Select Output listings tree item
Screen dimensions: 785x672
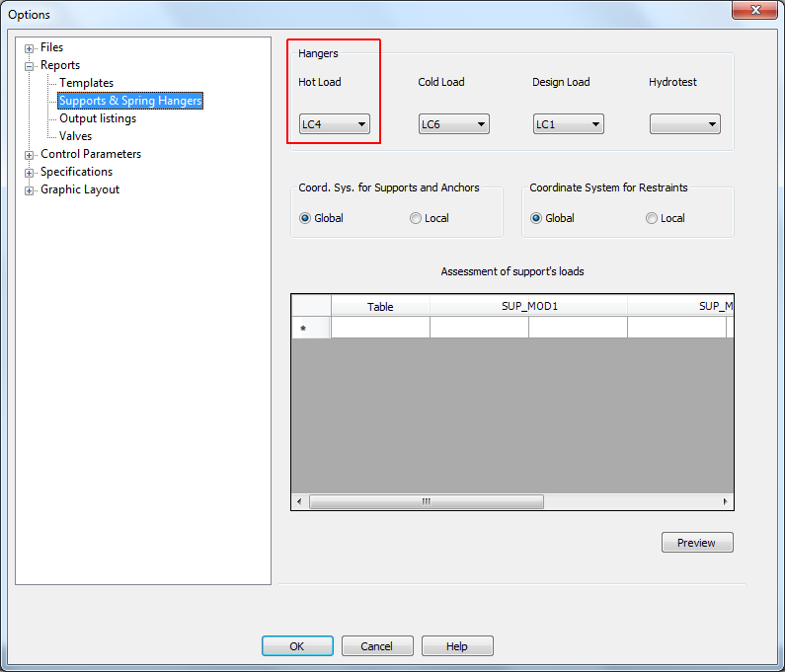pos(98,118)
